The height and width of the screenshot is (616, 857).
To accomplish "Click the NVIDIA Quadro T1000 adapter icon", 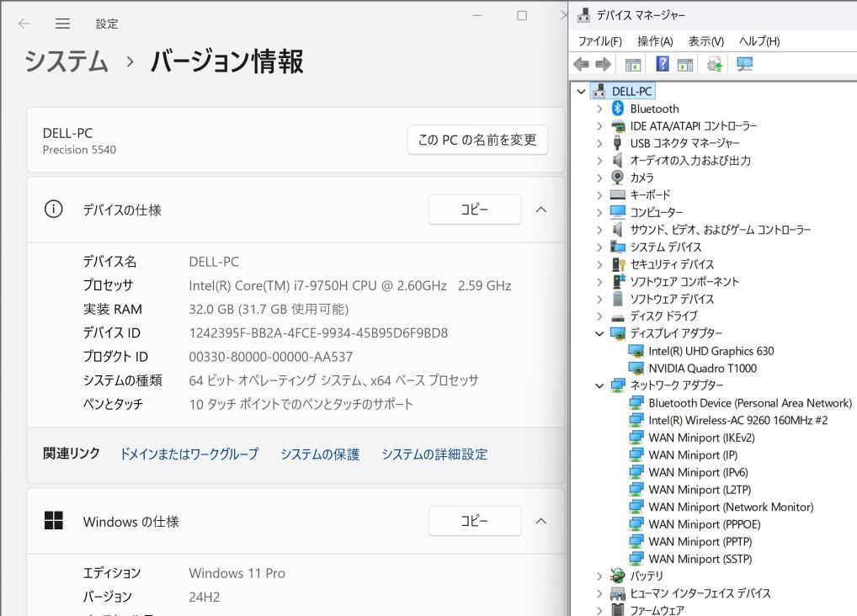I will point(636,368).
